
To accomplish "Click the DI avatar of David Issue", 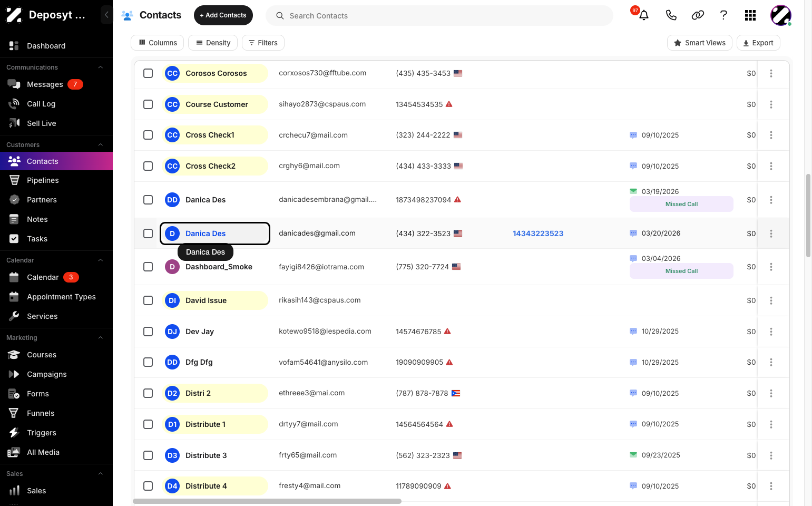I will (172, 300).
